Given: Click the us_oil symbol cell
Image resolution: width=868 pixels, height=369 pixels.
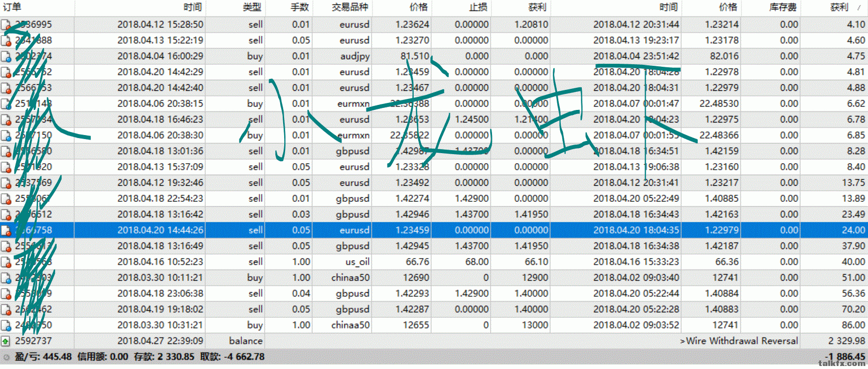Looking at the screenshot, I should coord(357,262).
